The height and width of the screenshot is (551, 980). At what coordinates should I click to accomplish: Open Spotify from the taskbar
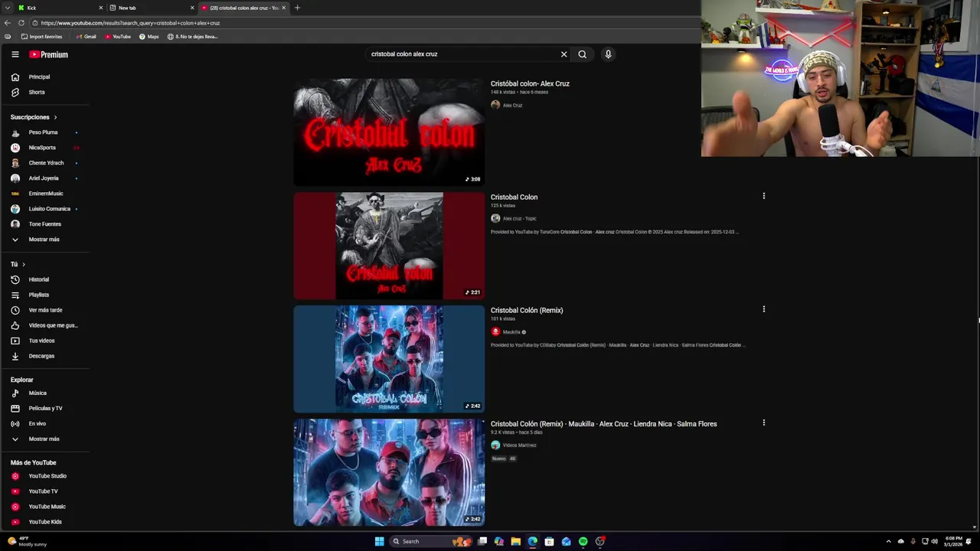[x=583, y=541]
